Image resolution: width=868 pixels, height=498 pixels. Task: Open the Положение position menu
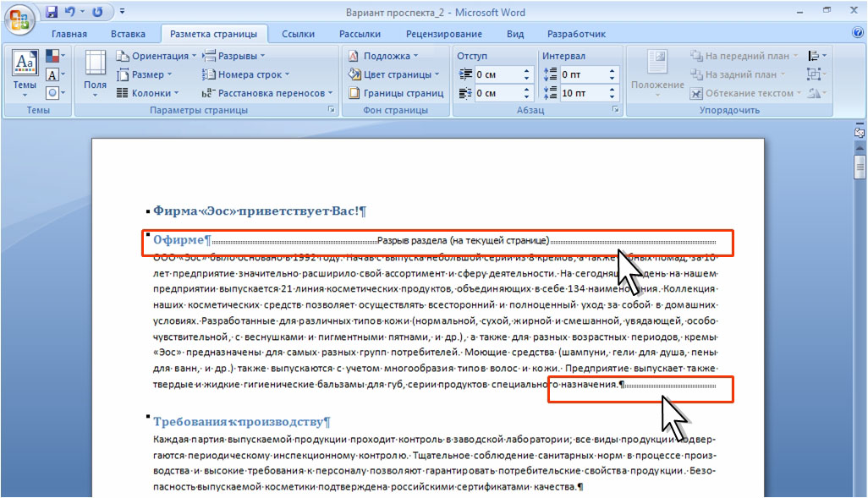point(657,74)
